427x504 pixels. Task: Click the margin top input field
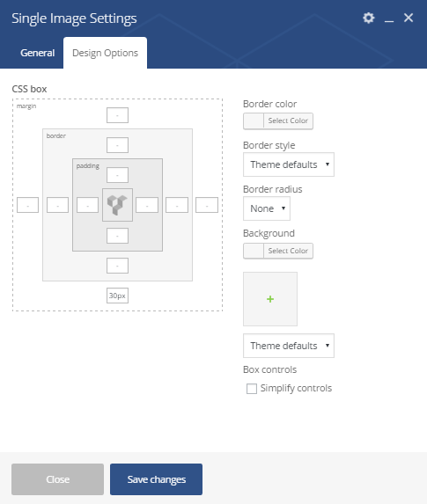117,115
